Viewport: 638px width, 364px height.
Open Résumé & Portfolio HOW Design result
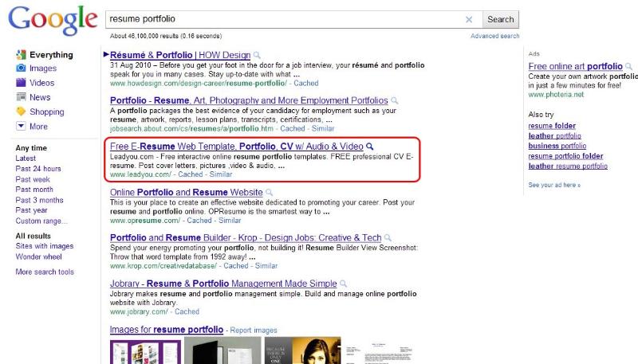click(x=180, y=55)
